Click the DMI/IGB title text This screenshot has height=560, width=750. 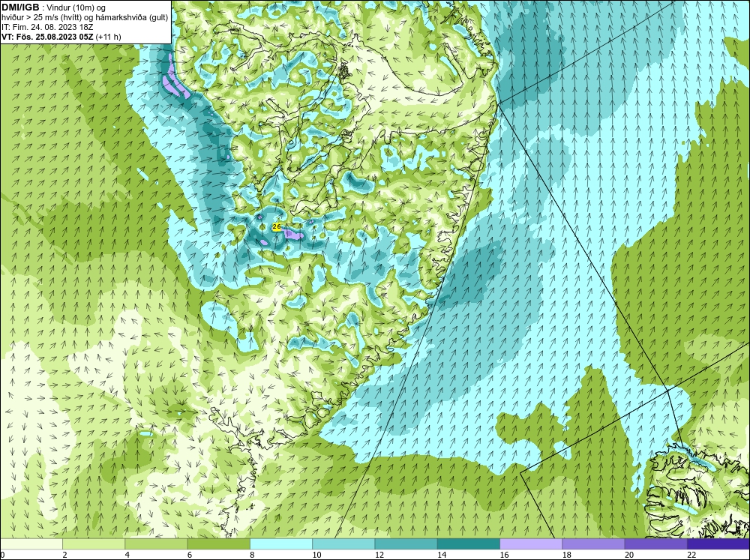(x=20, y=7)
